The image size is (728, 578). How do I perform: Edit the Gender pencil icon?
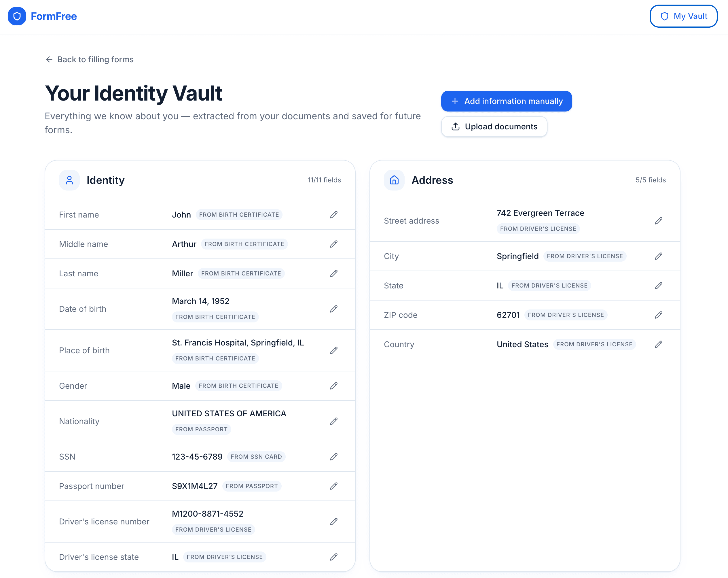click(x=333, y=386)
